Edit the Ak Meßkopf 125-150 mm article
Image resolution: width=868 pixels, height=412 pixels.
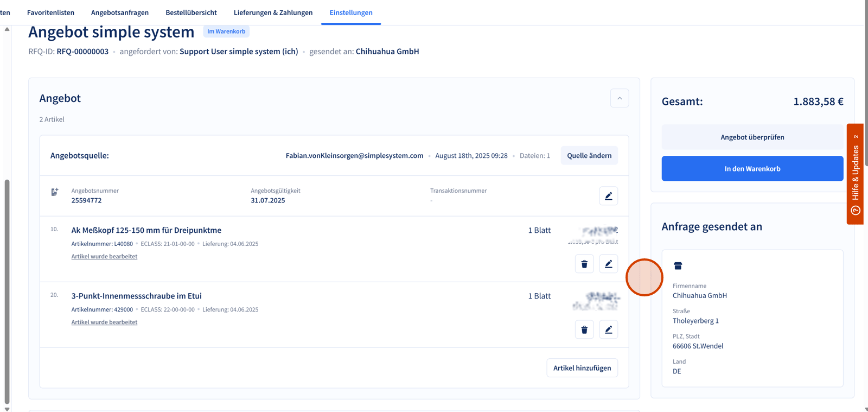(608, 264)
